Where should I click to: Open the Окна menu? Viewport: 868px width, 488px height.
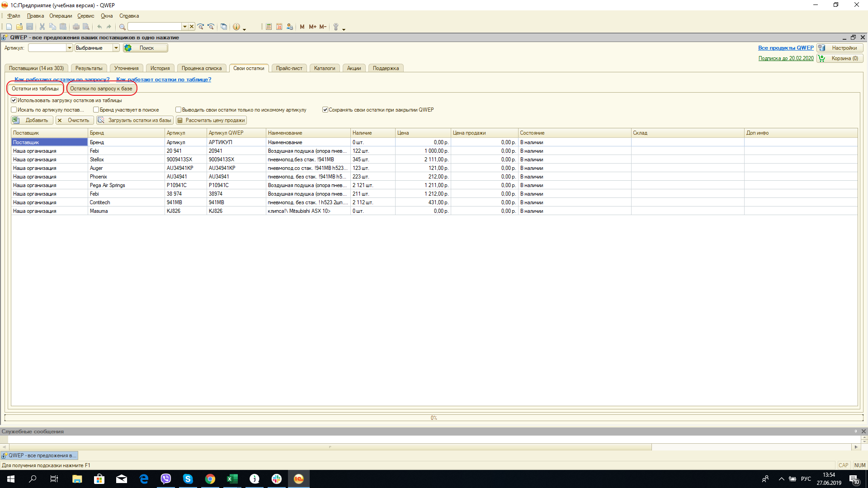[107, 16]
